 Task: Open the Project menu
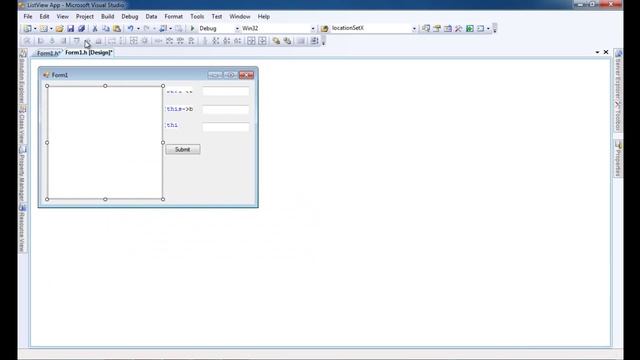tap(84, 16)
